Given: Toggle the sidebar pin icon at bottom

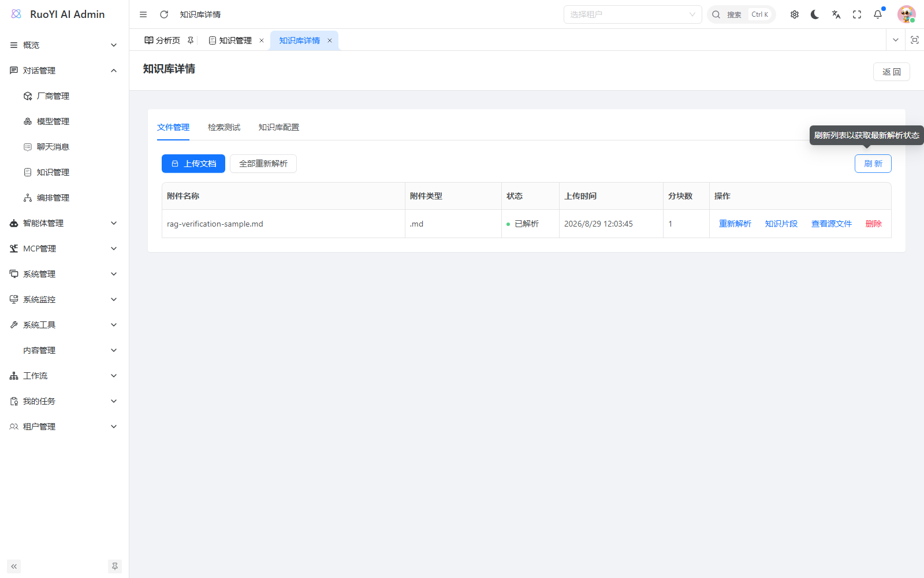Looking at the screenshot, I should tap(115, 566).
